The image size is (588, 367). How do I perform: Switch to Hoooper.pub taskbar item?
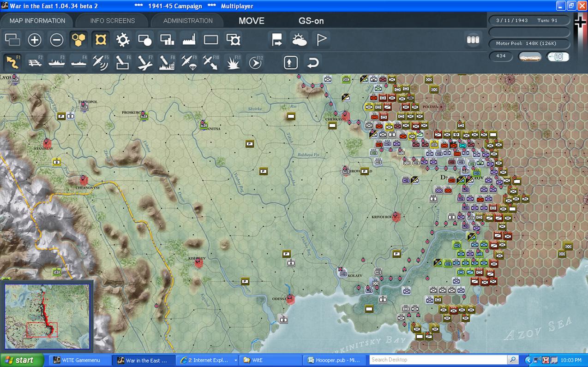(334, 360)
